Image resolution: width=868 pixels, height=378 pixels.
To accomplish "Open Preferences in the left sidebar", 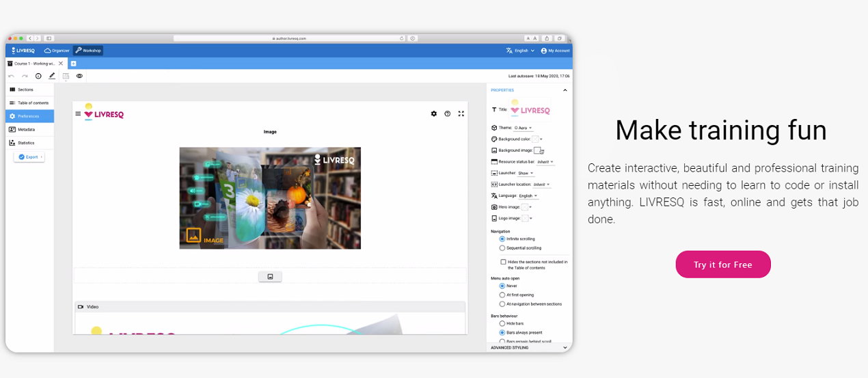I will click(29, 116).
